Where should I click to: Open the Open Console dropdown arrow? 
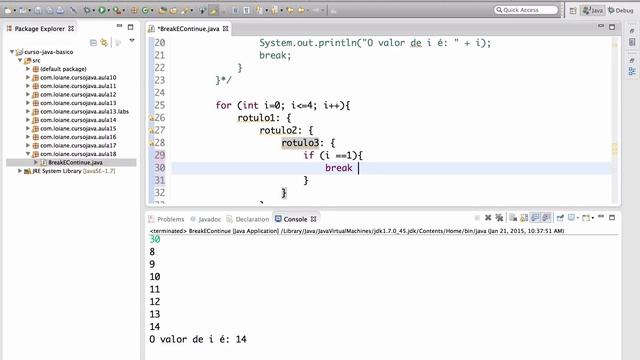coord(593,218)
